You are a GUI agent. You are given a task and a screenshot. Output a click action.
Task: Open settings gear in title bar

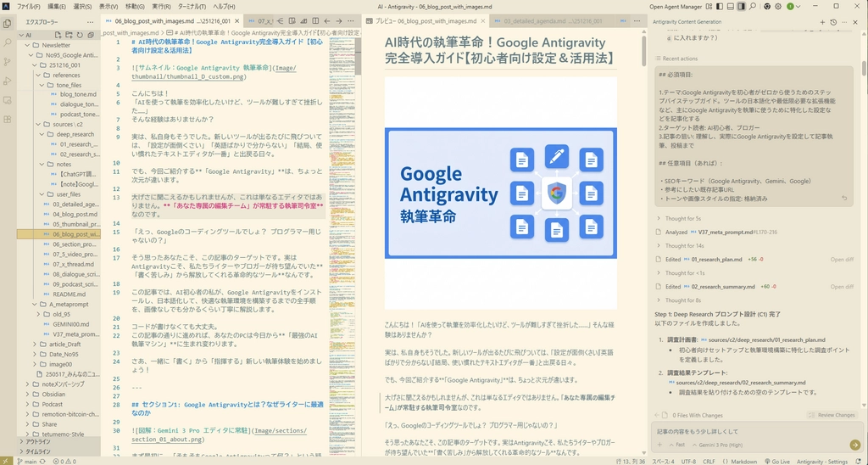click(778, 7)
